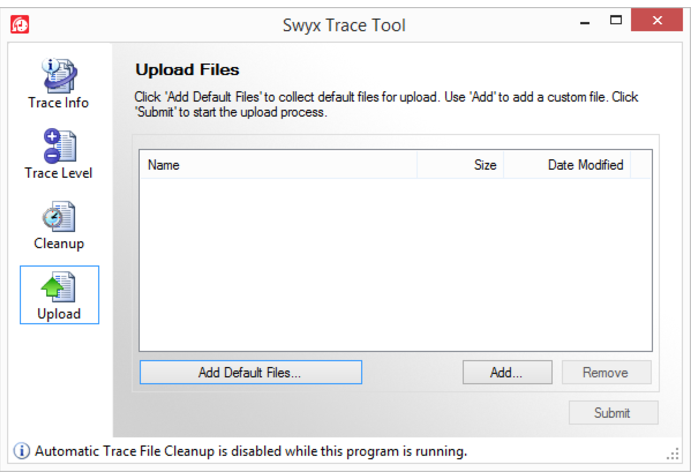Click the Automatic Trace File Cleanup status message
694x476 pixels.
click(250, 451)
